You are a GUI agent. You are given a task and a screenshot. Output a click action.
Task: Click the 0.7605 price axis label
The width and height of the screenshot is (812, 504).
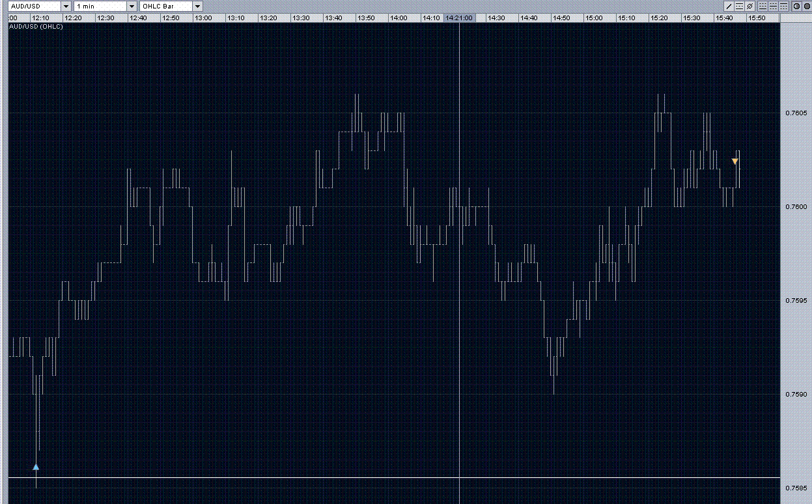tap(797, 113)
